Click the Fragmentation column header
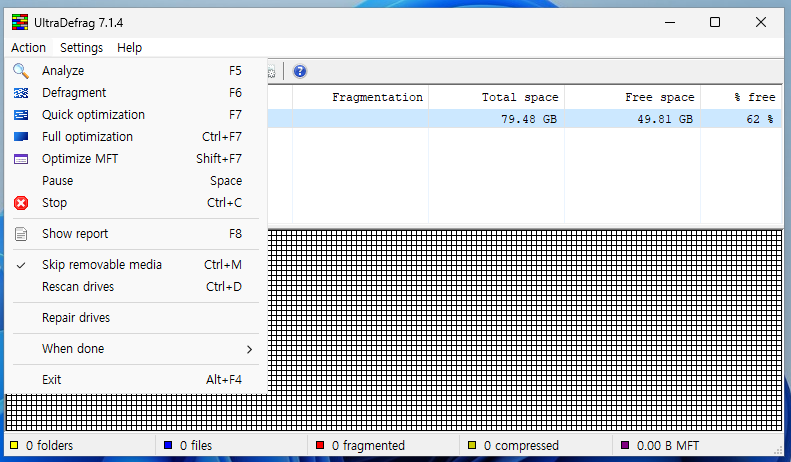Viewport: 791px width, 462px height. tap(360, 97)
